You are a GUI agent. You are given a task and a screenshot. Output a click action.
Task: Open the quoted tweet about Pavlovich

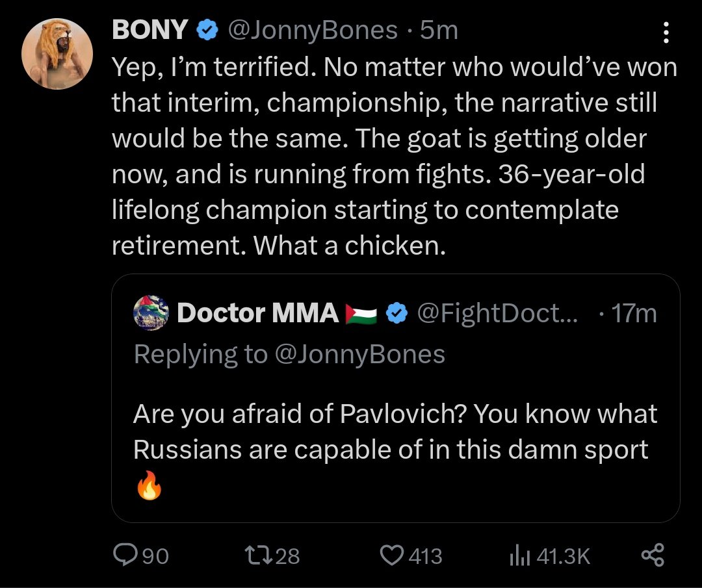(395, 433)
